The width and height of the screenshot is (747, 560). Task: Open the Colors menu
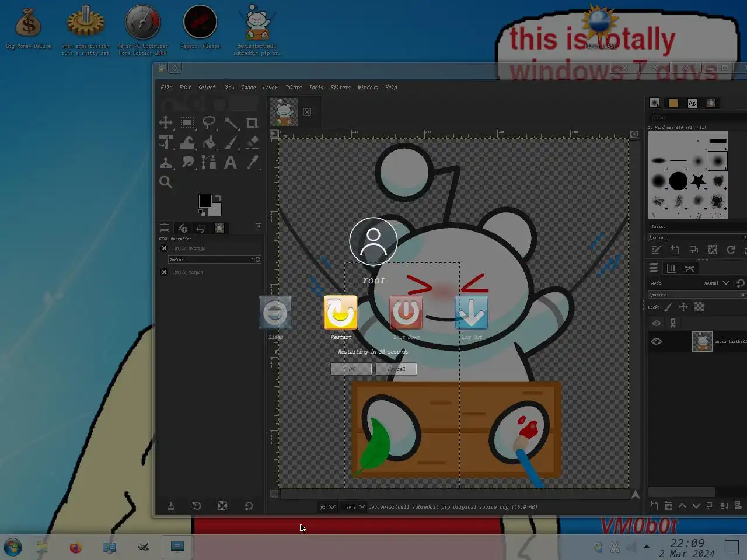coord(293,87)
